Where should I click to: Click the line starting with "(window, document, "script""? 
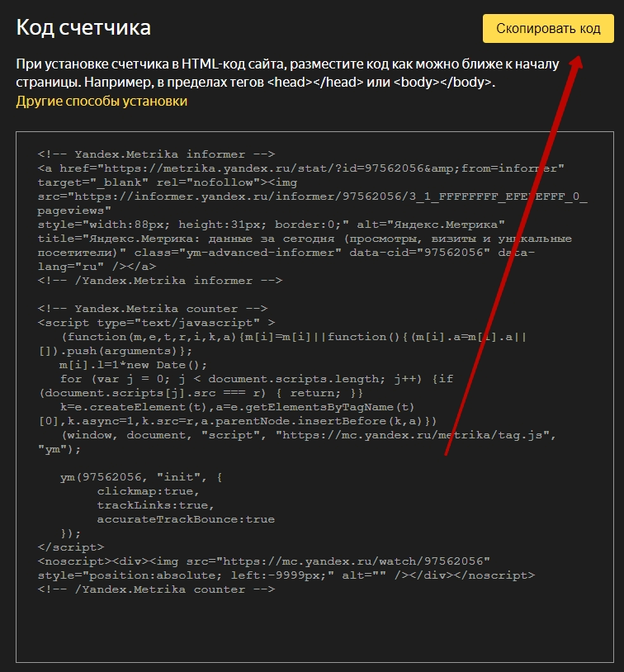point(309,435)
